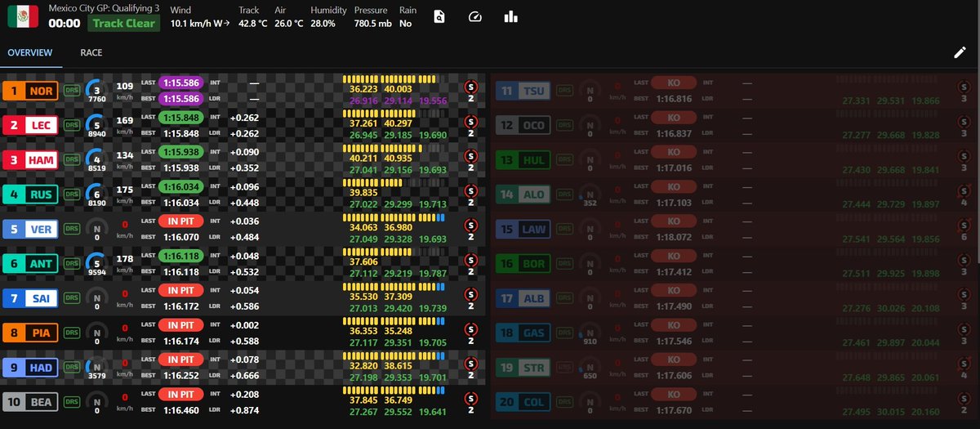980x429 pixels.
Task: Click NOR's first mini-sector progress bar
Action: click(360, 78)
